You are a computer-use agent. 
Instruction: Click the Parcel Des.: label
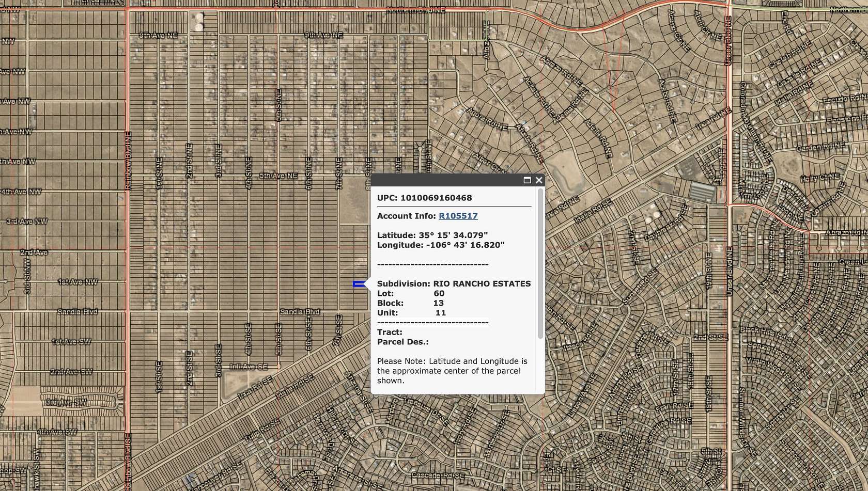tap(403, 342)
